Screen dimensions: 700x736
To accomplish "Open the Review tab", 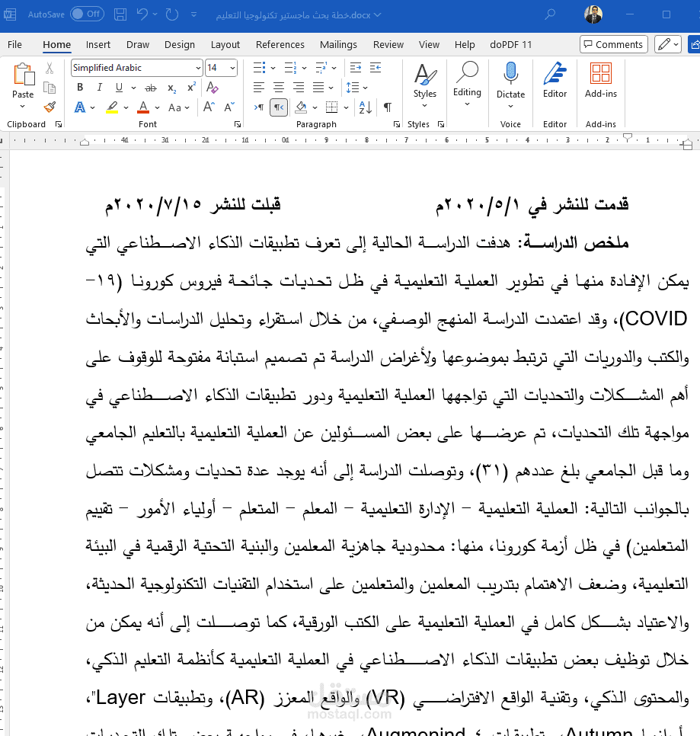I will pyautogui.click(x=388, y=45).
